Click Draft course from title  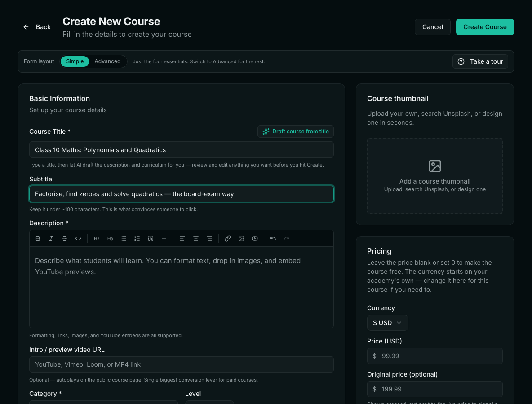pos(296,132)
